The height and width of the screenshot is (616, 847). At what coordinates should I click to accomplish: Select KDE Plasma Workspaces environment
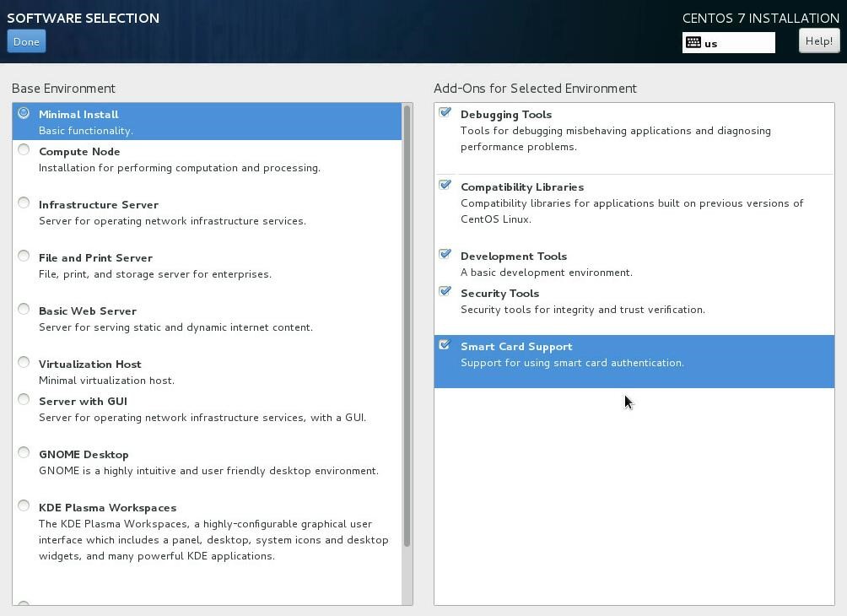[24, 506]
